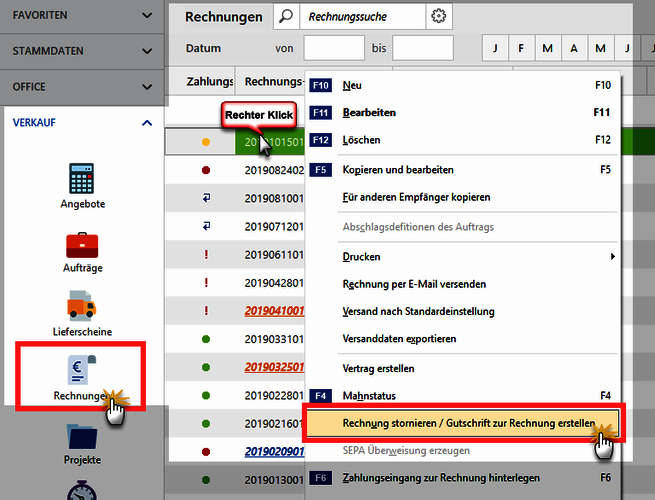Click red status dot for invoice 2019082402
Screen dimensions: 655x500
206,170
